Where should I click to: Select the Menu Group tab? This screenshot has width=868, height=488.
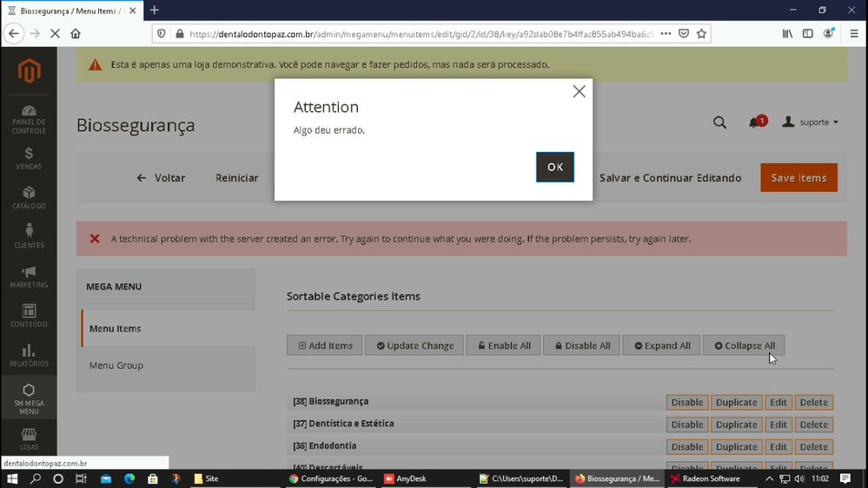[x=116, y=366]
